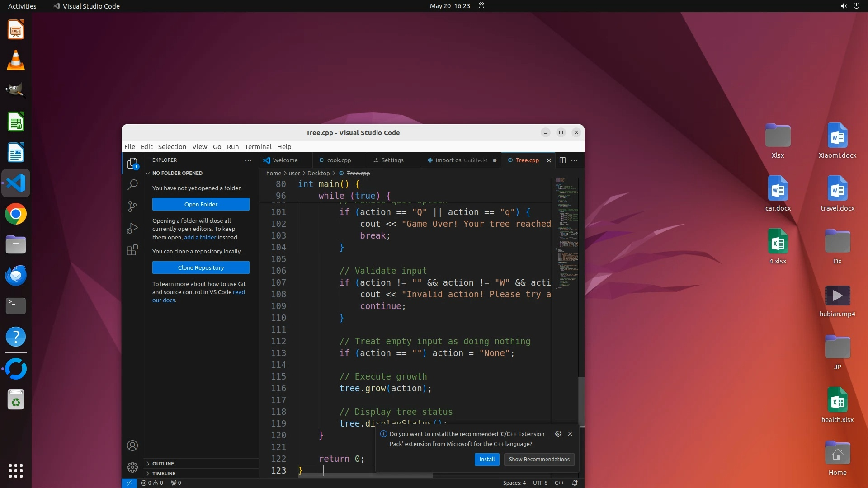
Task: Open the Terminal menu
Action: [258, 147]
